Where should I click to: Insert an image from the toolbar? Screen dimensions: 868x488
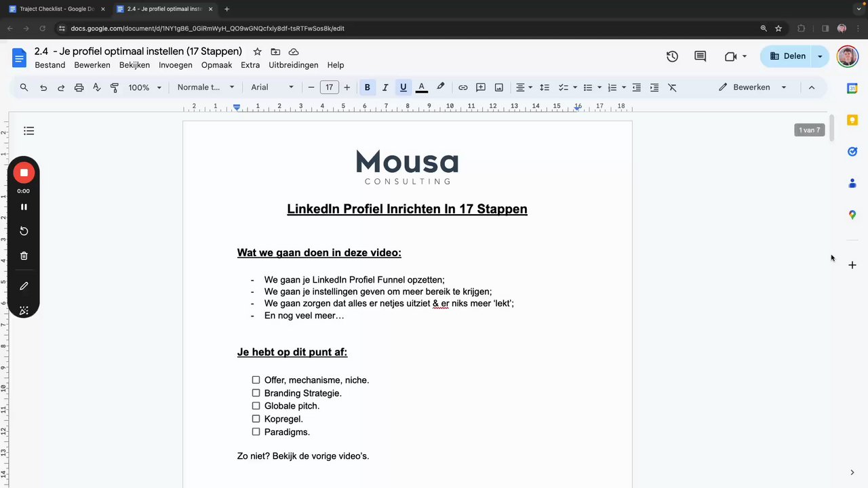[498, 87]
